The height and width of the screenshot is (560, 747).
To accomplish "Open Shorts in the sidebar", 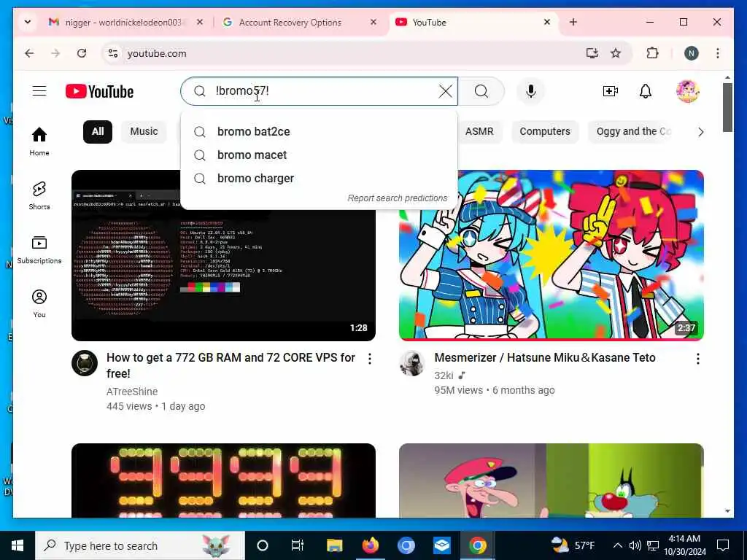I will [x=39, y=195].
